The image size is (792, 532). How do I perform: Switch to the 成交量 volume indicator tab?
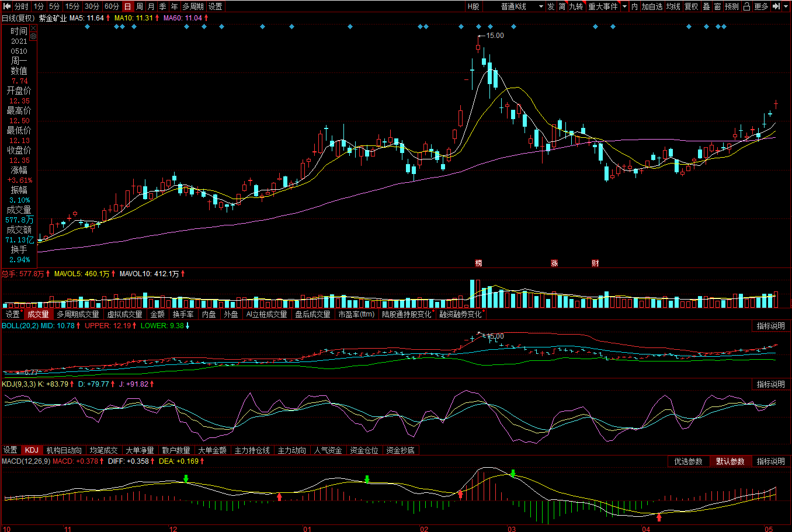pyautogui.click(x=38, y=314)
